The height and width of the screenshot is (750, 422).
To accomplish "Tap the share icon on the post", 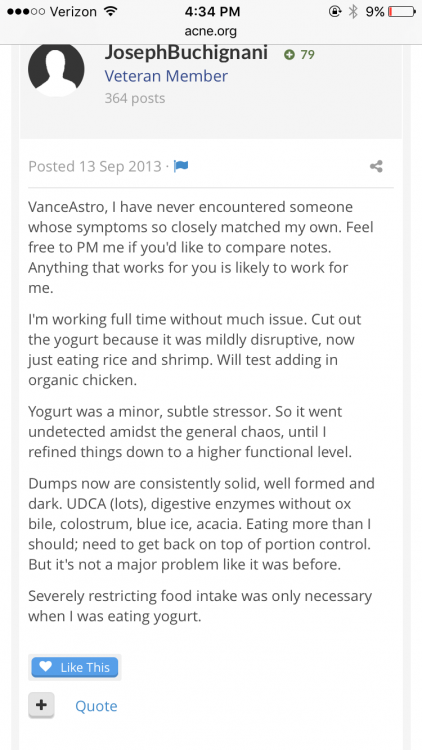I will coord(377,166).
